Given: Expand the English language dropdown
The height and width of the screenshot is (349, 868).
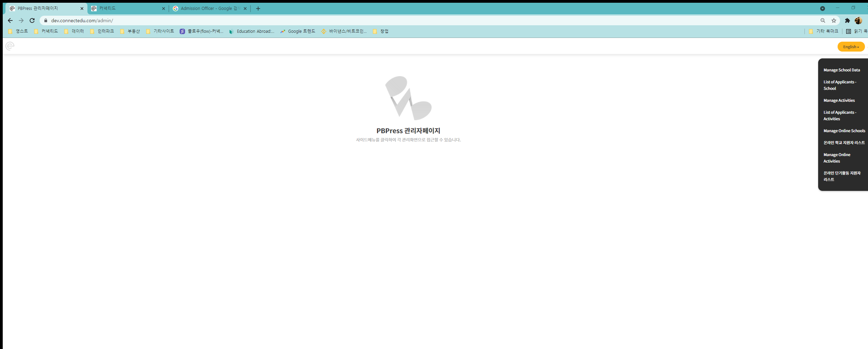Looking at the screenshot, I should [x=851, y=47].
